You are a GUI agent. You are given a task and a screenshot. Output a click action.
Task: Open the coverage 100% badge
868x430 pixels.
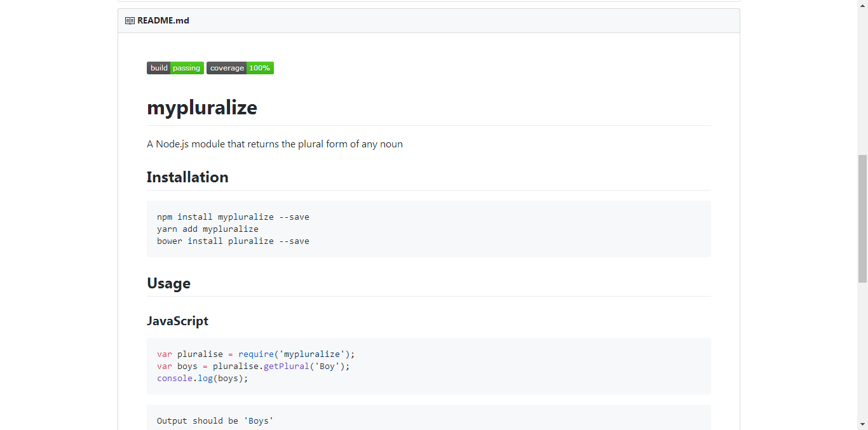[240, 68]
